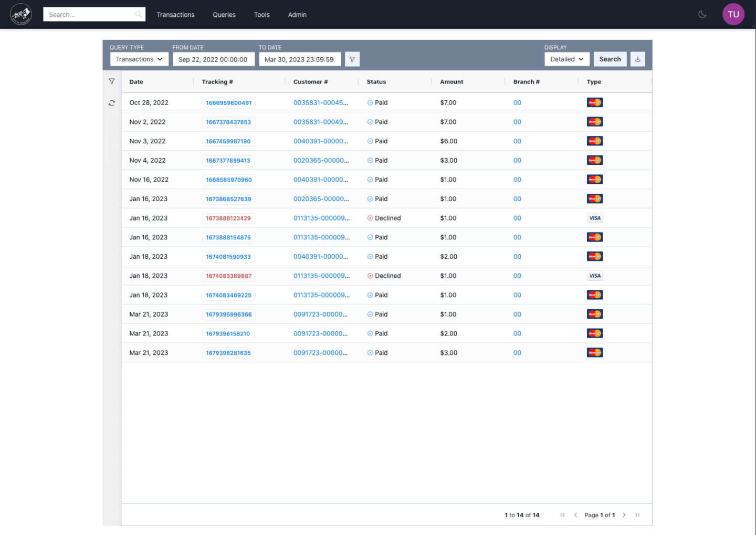Toggle dark mode with the moon icon
Image resolution: width=756 pixels, height=535 pixels.
702,14
